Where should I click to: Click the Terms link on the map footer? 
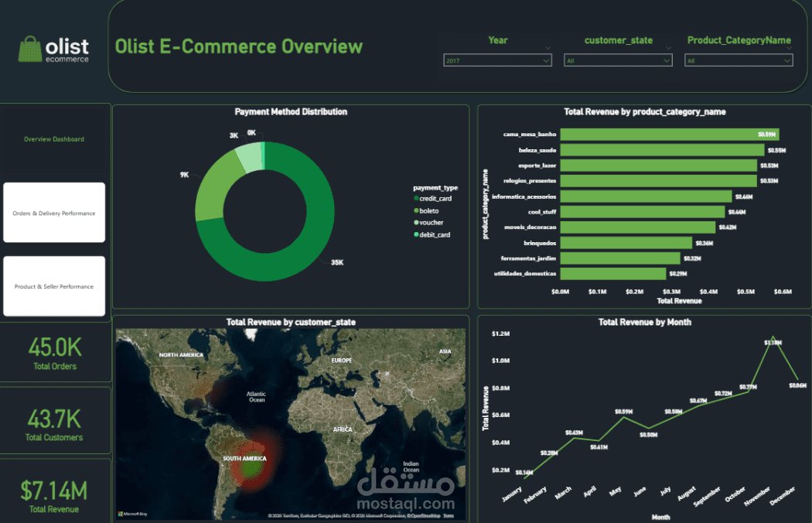tap(449, 515)
